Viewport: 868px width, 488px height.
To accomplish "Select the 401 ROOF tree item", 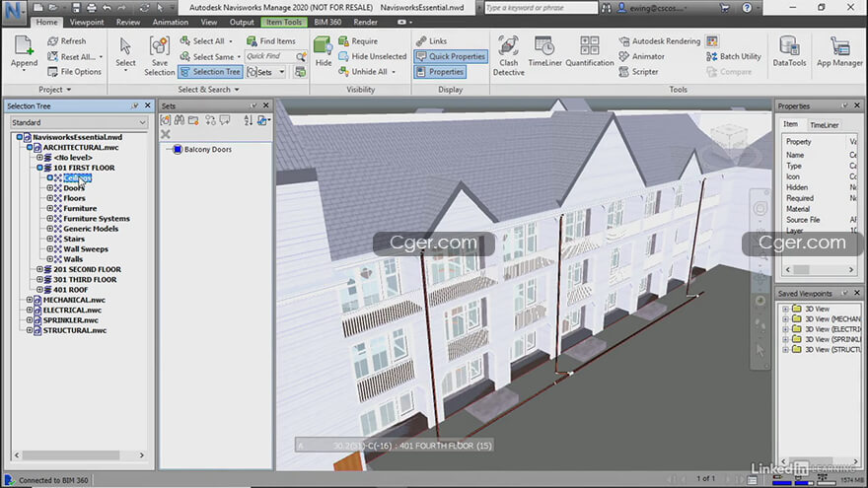I will tap(70, 290).
